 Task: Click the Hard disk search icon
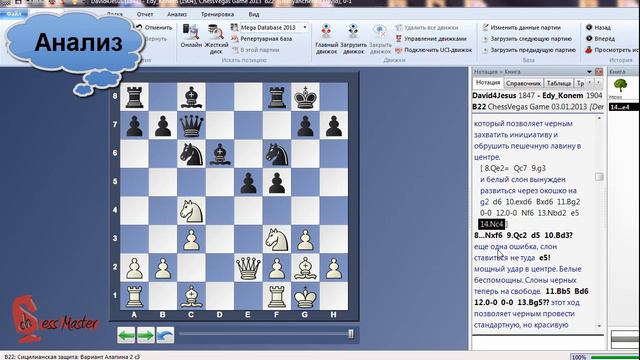[x=216, y=39]
